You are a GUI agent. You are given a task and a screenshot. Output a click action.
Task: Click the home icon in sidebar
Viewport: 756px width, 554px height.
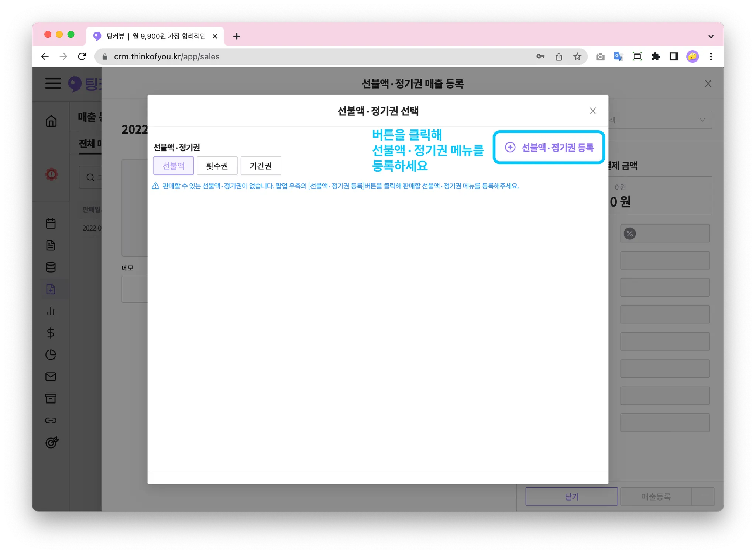click(51, 121)
